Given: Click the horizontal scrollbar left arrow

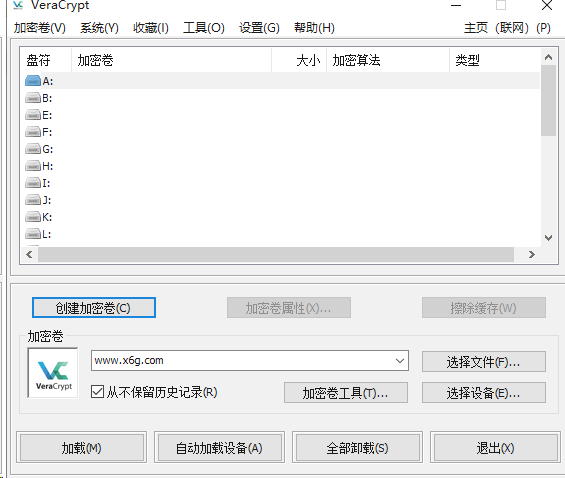Looking at the screenshot, I should (30, 255).
